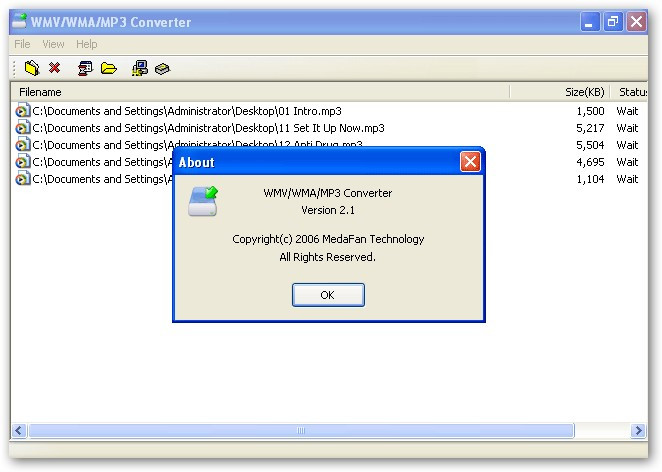Screen dimensions: 662x472
Task: Click Wait status of 01 Intro.mp3 row
Action: point(627,111)
